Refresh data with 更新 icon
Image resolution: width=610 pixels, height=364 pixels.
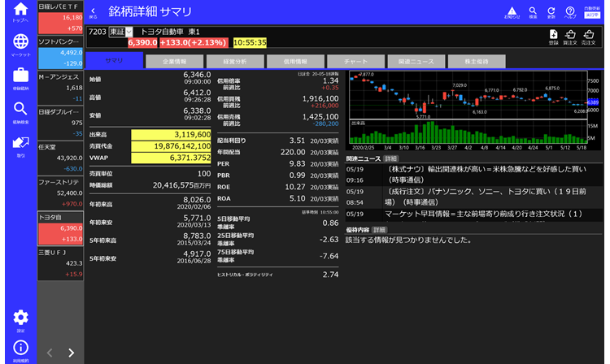(551, 12)
